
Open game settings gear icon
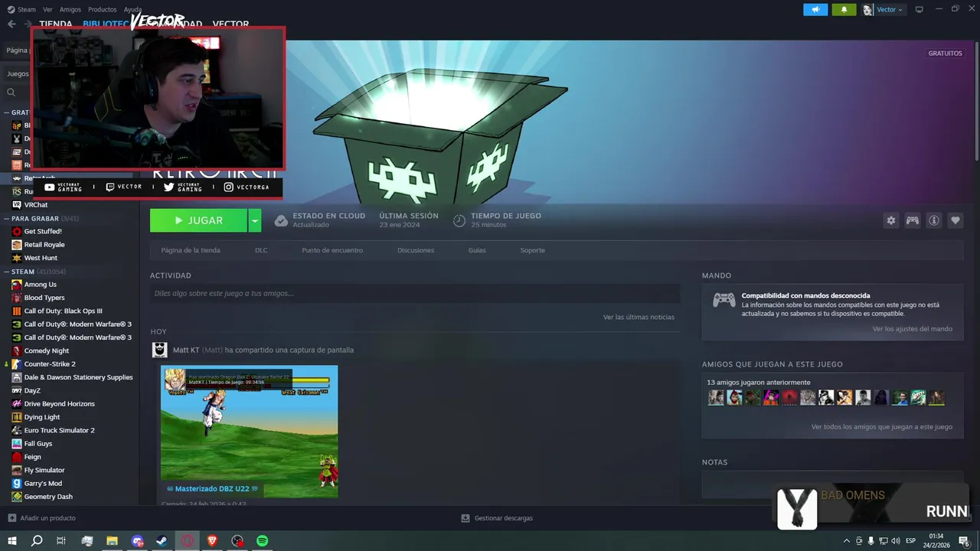[890, 220]
